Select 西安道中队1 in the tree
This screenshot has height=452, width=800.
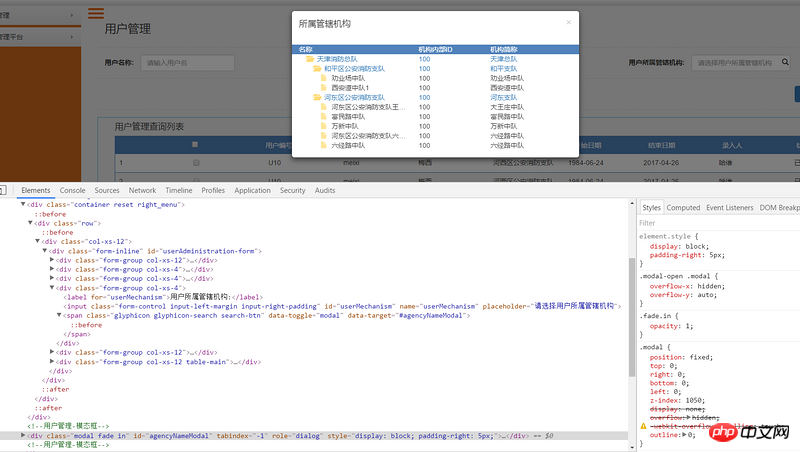[350, 88]
